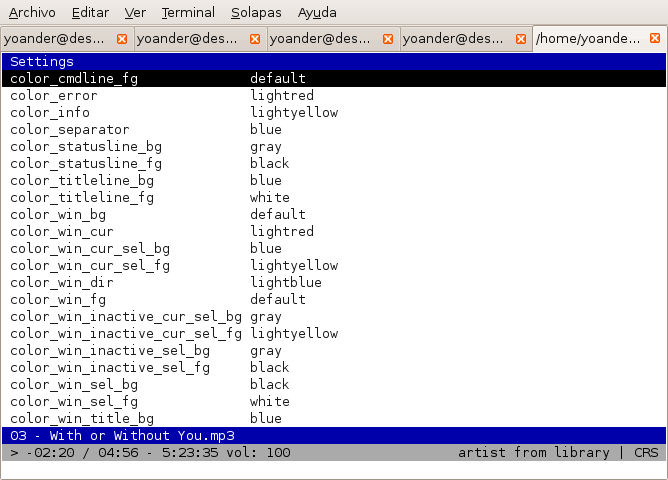Viewport: 668px width, 480px height.
Task: Open the Terminal menu
Action: click(188, 13)
